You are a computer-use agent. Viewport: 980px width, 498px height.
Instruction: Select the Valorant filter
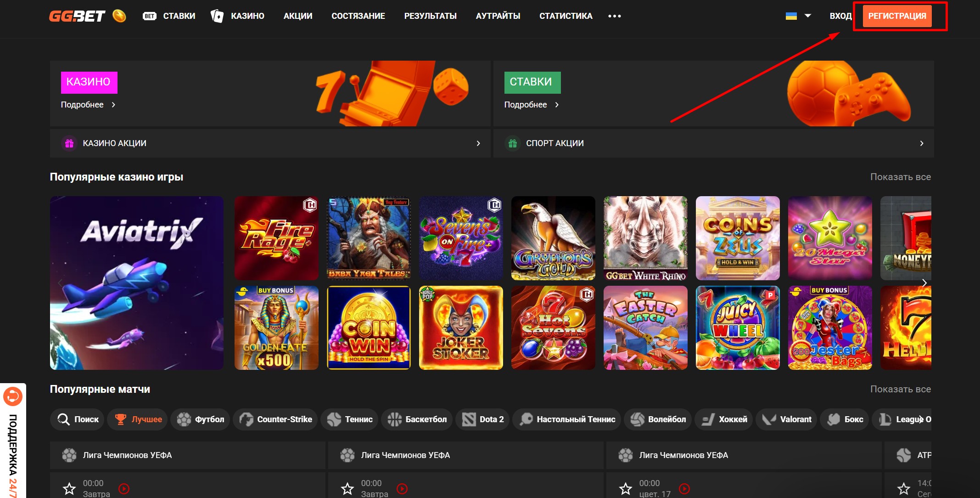pos(787,419)
